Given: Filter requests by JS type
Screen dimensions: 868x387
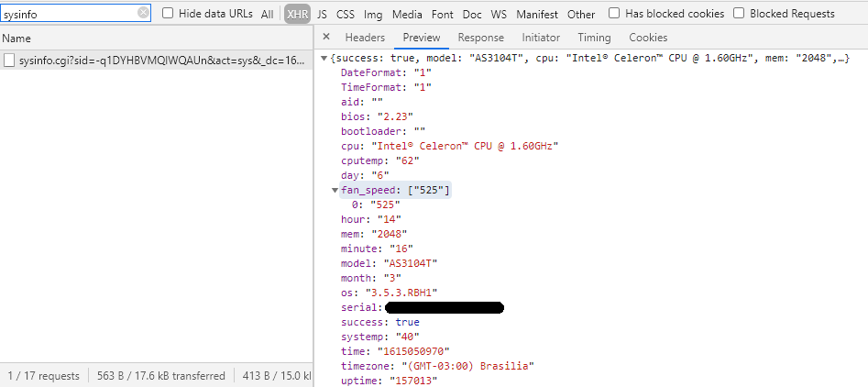Looking at the screenshot, I should 322,14.
